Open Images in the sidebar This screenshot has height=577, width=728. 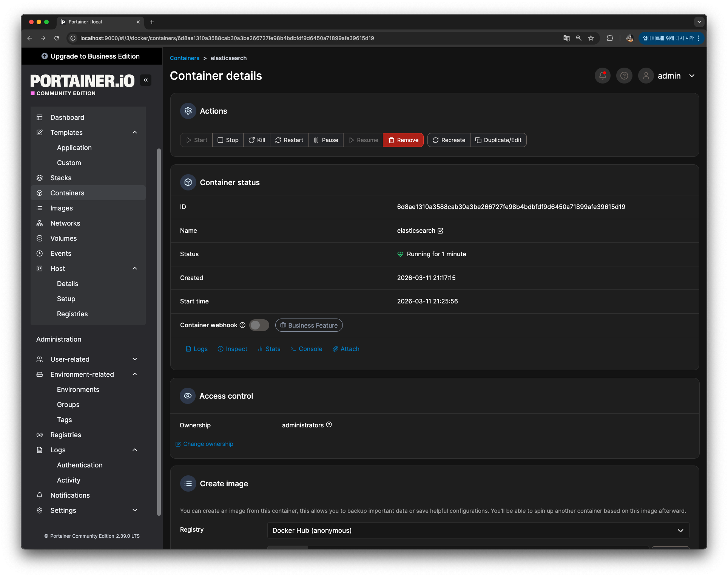point(62,208)
